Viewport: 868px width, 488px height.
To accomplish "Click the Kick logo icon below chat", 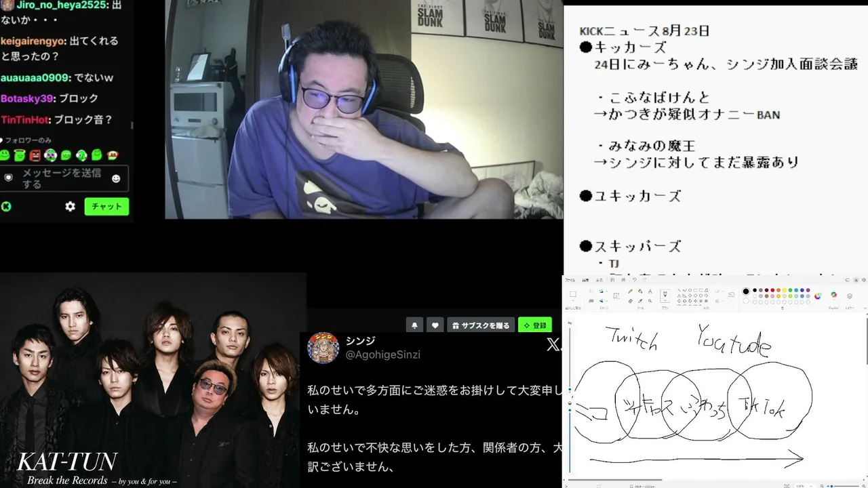I will click(x=6, y=207).
